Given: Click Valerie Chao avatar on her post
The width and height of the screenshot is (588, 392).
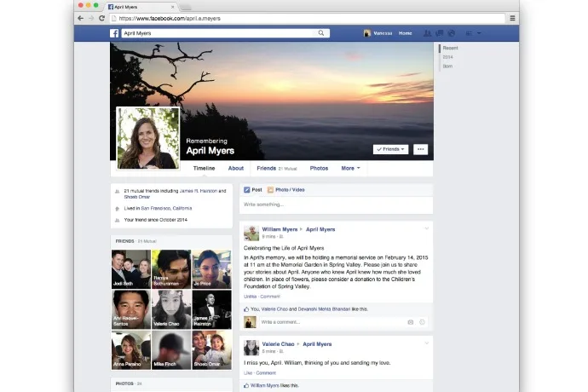Looking at the screenshot, I should 251,348.
